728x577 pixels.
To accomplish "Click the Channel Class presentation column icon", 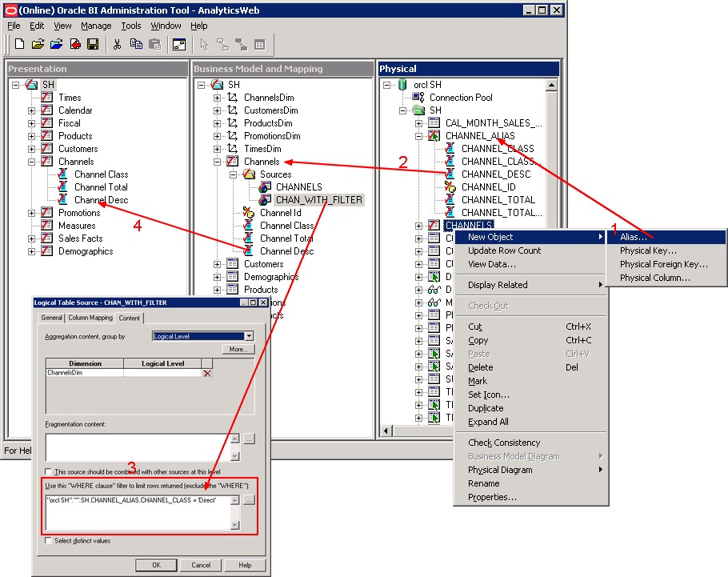I will (62, 174).
